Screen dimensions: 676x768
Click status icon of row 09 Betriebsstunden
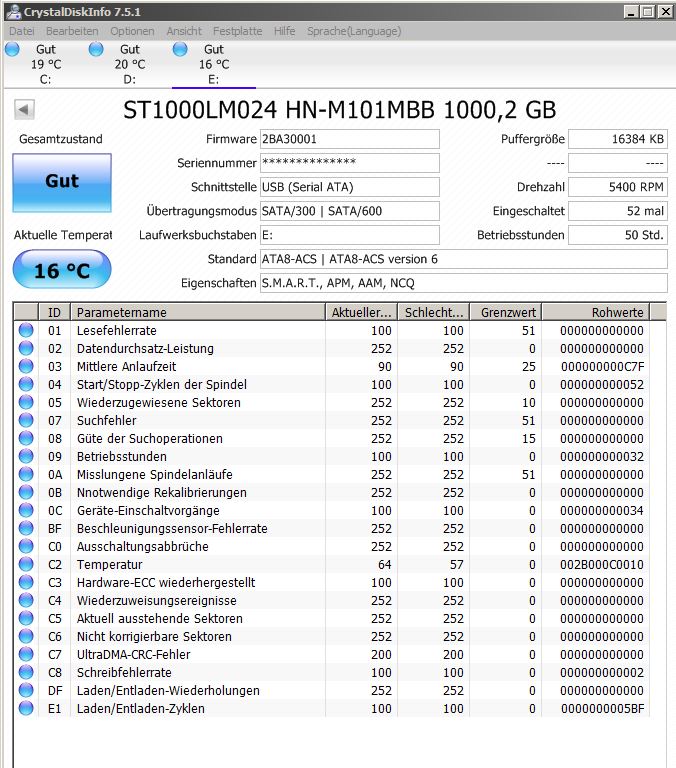tap(26, 456)
